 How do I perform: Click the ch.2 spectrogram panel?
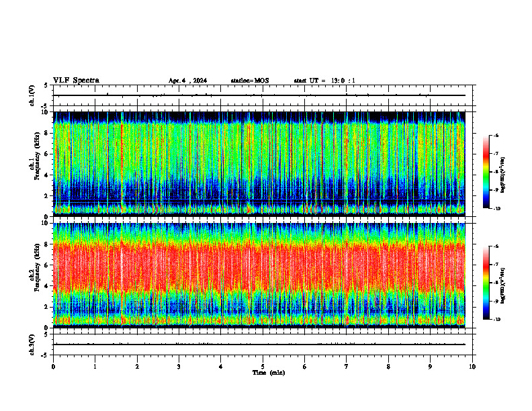pyautogui.click(x=259, y=275)
